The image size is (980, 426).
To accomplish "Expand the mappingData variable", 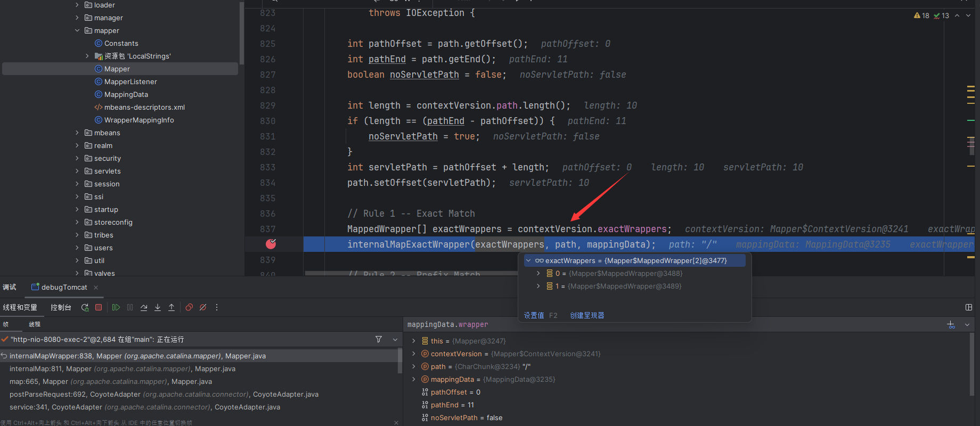I will [413, 379].
